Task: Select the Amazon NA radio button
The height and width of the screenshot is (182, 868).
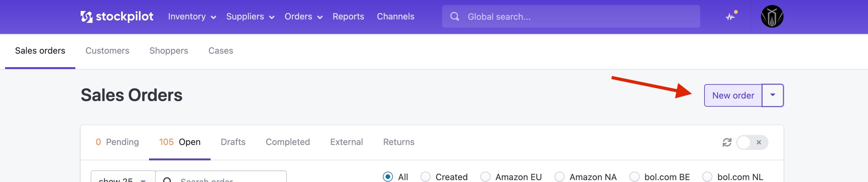Action: (559, 177)
